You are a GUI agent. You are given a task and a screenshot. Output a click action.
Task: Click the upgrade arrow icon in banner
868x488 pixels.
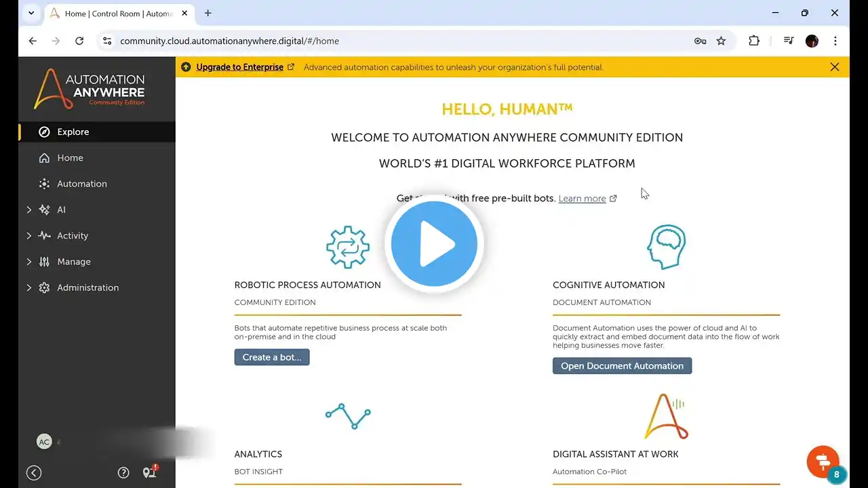pyautogui.click(x=186, y=67)
